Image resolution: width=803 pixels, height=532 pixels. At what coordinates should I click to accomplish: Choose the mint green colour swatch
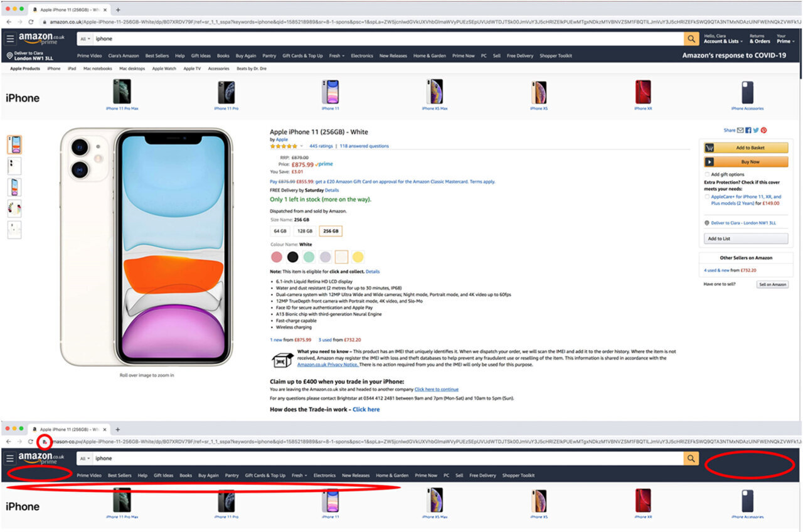[309, 257]
